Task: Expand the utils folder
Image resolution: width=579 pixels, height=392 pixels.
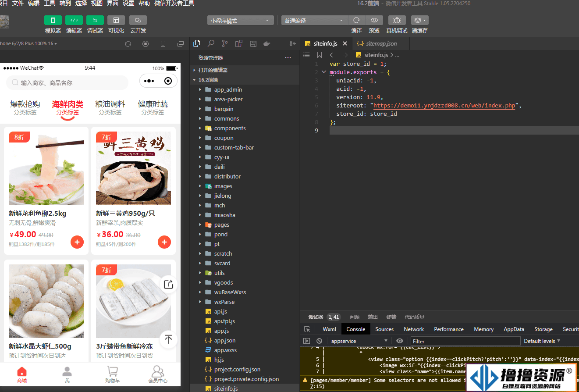Action: click(245, 273)
